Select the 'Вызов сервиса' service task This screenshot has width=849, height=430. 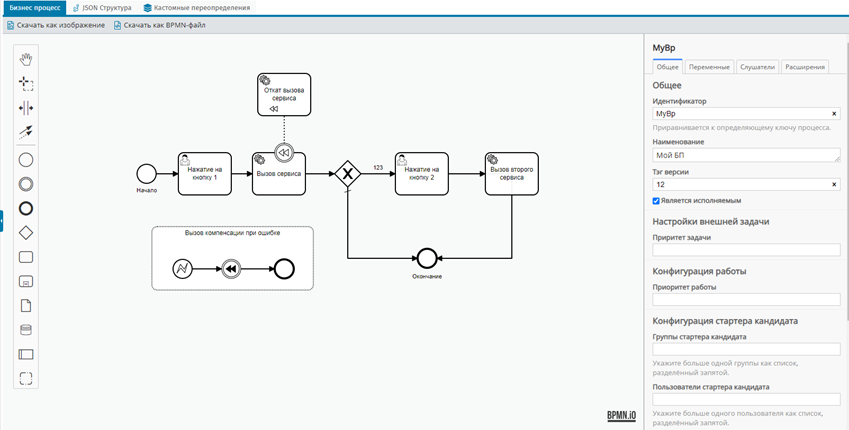tap(279, 174)
